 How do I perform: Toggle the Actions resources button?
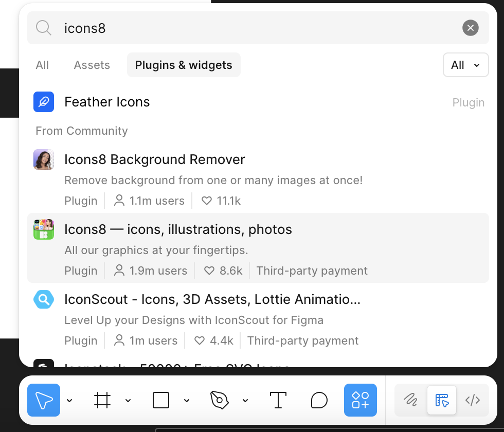(x=361, y=400)
